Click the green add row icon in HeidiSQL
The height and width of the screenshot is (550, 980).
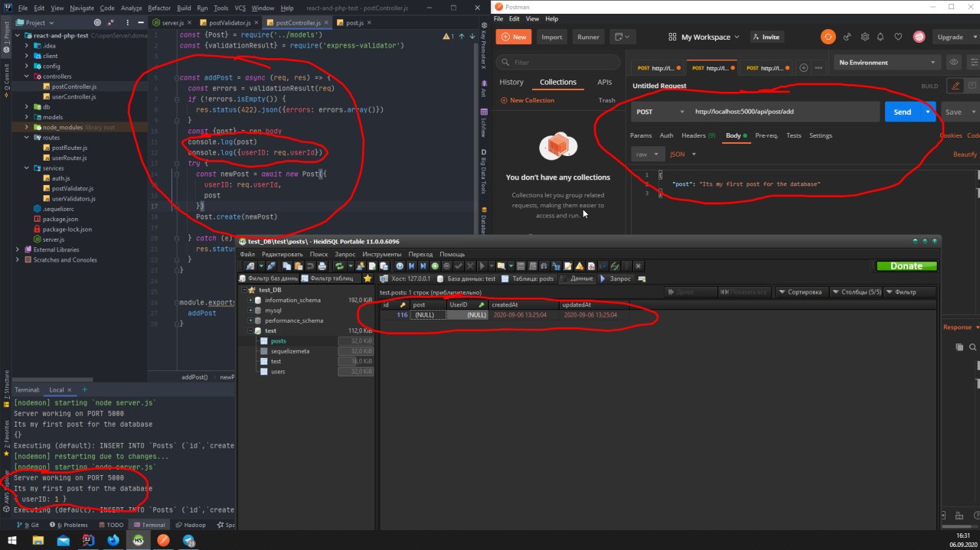[434, 266]
